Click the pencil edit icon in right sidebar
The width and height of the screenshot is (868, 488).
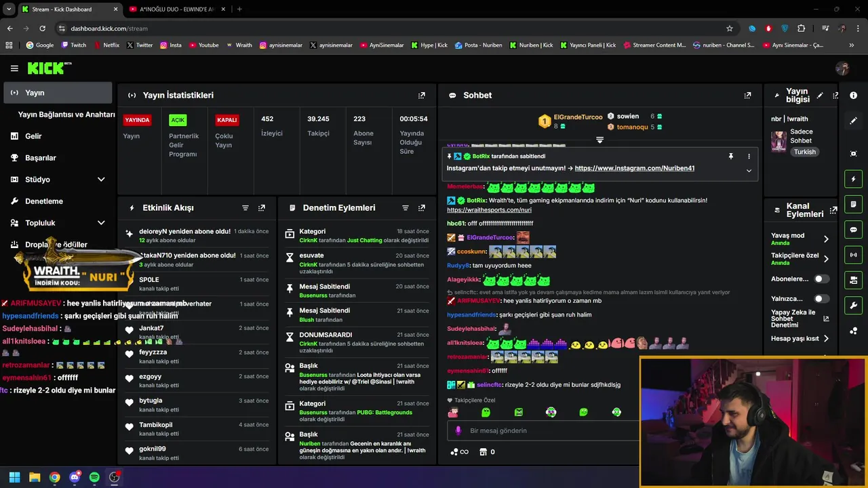pyautogui.click(x=853, y=121)
